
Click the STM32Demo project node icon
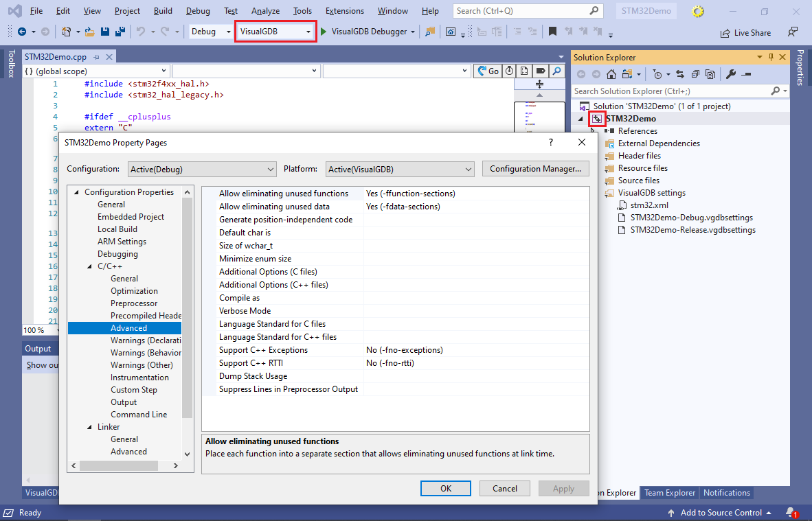[x=597, y=119]
